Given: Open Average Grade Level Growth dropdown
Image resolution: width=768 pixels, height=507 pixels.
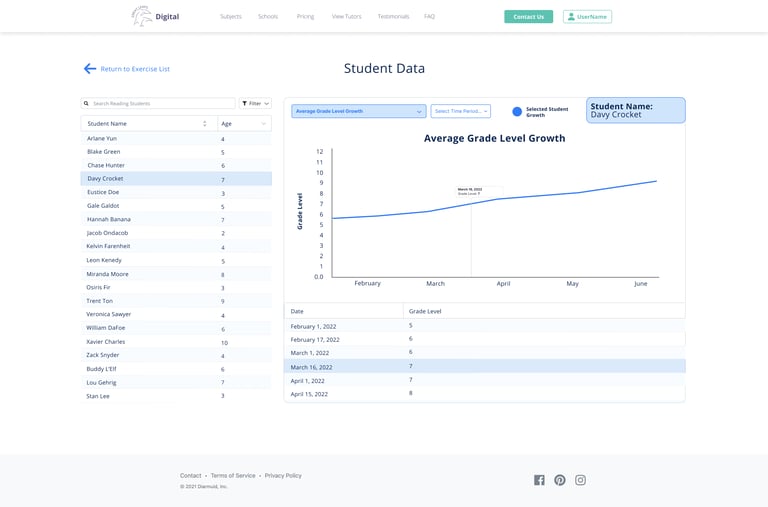Looking at the screenshot, I should point(359,111).
